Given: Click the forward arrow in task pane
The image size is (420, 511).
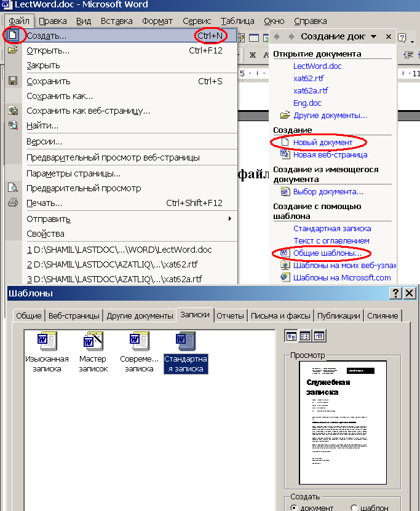Looking at the screenshot, I should (291, 36).
